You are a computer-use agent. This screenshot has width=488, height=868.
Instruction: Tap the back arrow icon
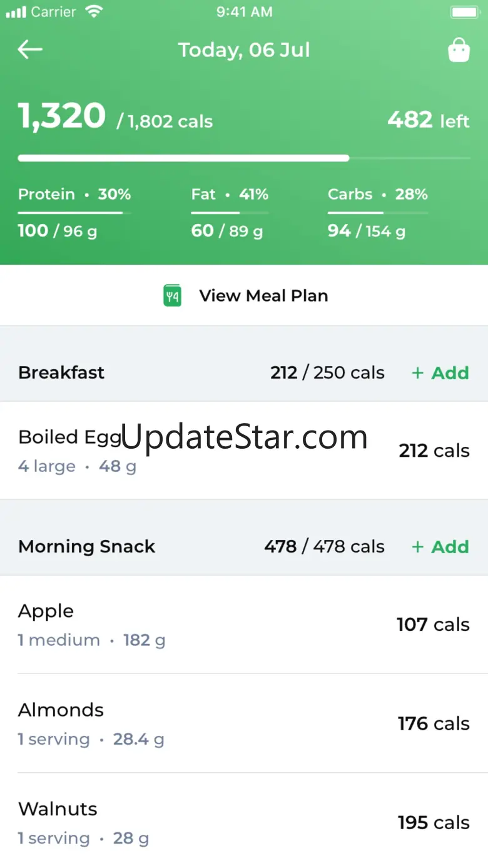(x=30, y=50)
